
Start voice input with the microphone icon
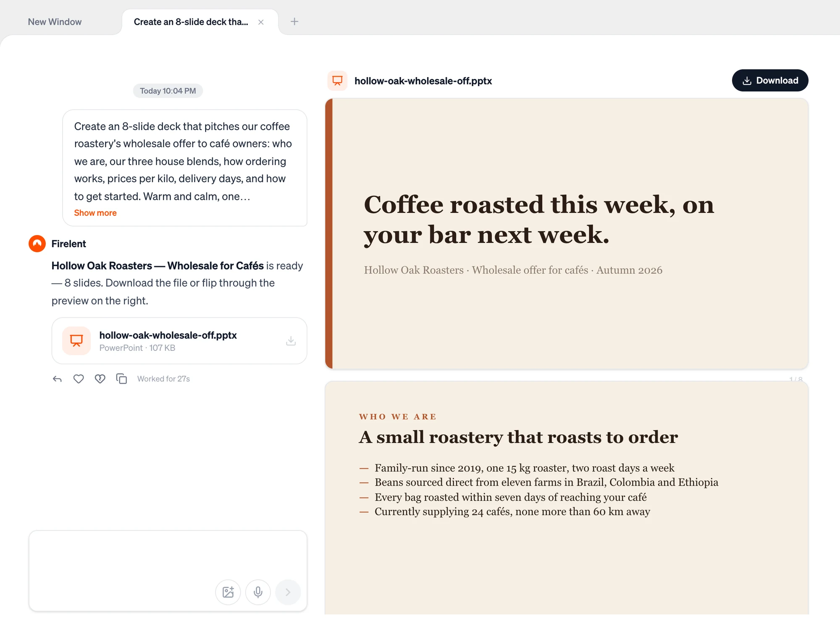258,592
